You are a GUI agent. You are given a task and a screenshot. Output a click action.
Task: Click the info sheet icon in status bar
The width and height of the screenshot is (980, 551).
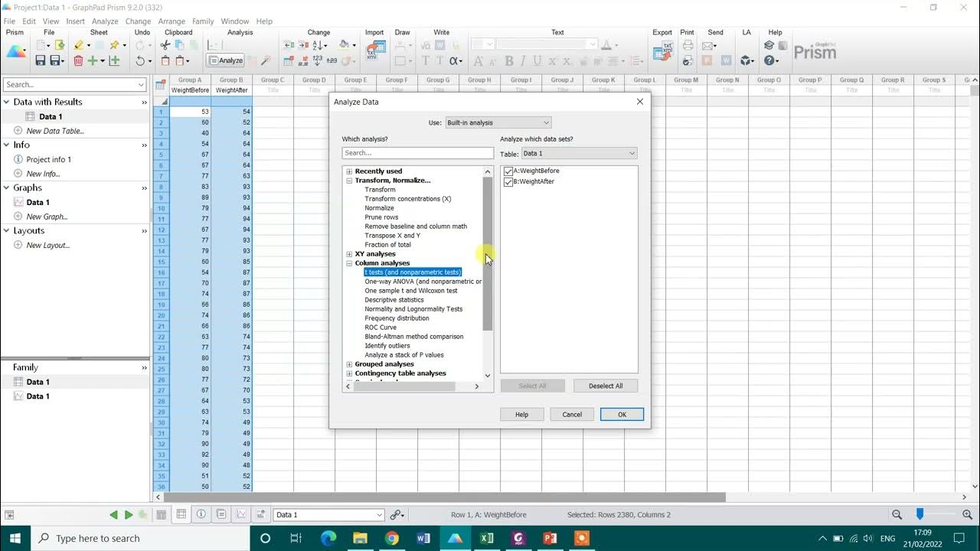pyautogui.click(x=201, y=515)
